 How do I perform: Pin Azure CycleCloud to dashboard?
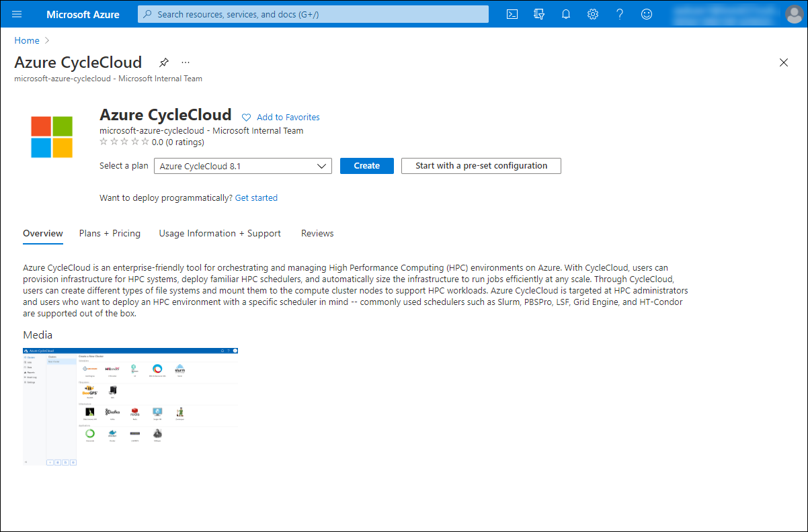[163, 62]
